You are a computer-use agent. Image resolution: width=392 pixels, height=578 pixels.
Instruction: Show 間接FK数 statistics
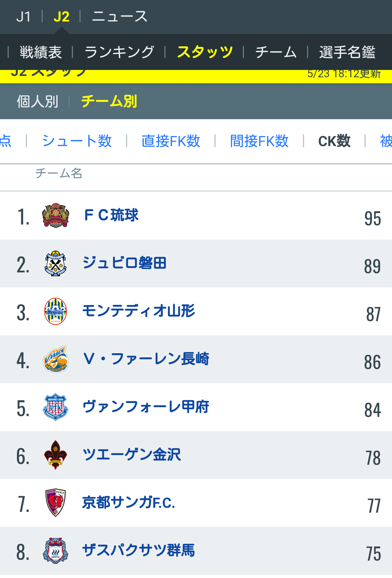[259, 141]
